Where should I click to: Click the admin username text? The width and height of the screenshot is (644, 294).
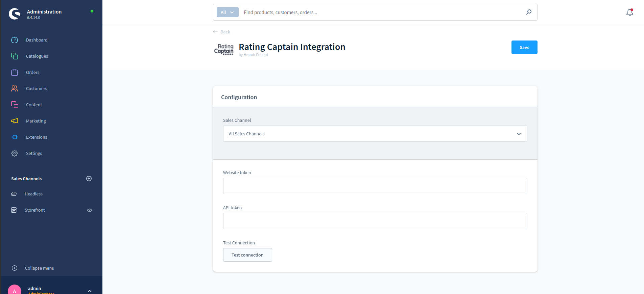[x=34, y=288]
